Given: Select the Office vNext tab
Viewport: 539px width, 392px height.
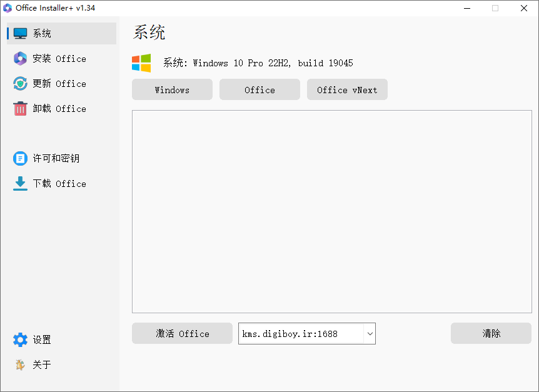Looking at the screenshot, I should [347, 89].
